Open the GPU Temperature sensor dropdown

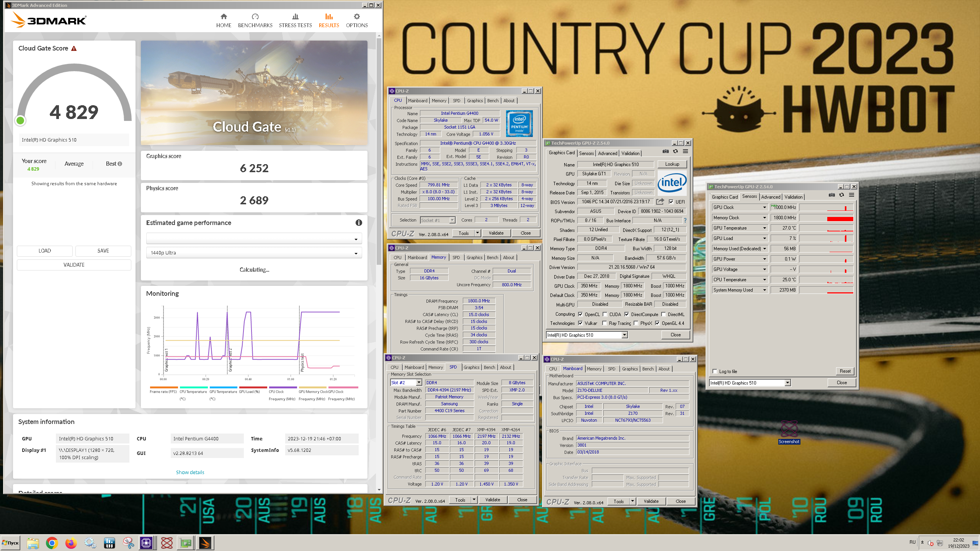(x=764, y=228)
